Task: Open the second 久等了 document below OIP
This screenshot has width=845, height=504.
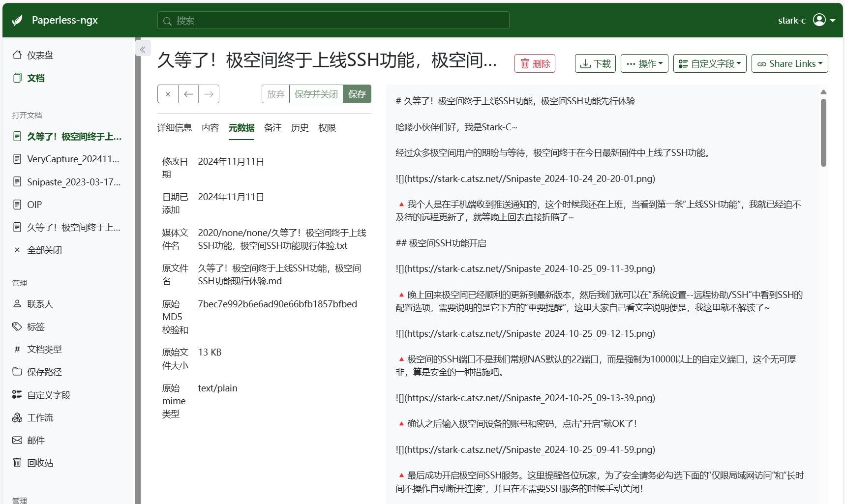Action: 66,227
